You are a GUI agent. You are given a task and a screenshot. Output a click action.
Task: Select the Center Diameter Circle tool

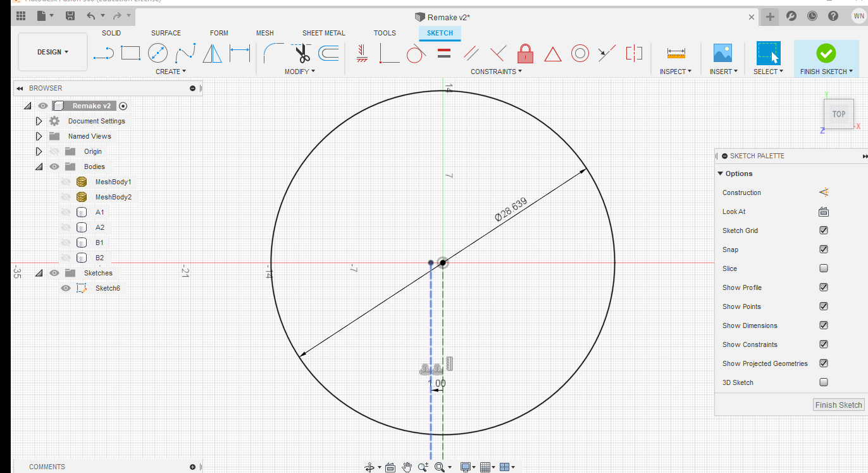pyautogui.click(x=158, y=53)
